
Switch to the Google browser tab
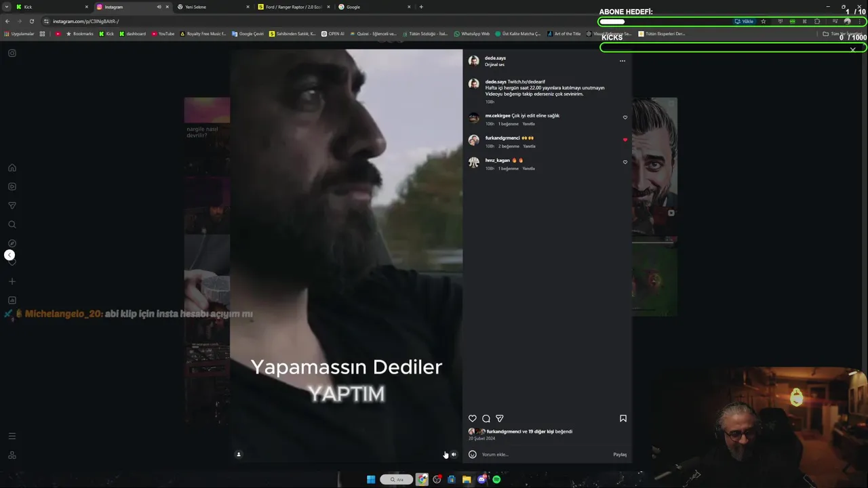pyautogui.click(x=375, y=7)
